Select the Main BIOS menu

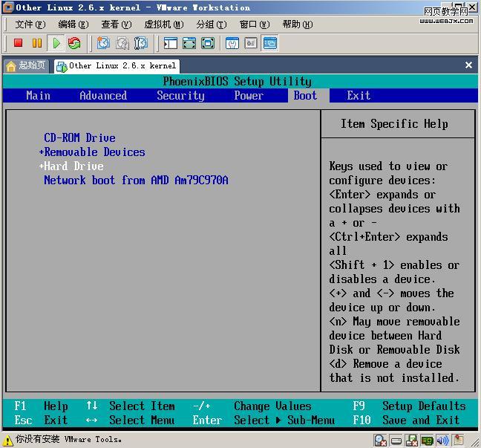(38, 96)
